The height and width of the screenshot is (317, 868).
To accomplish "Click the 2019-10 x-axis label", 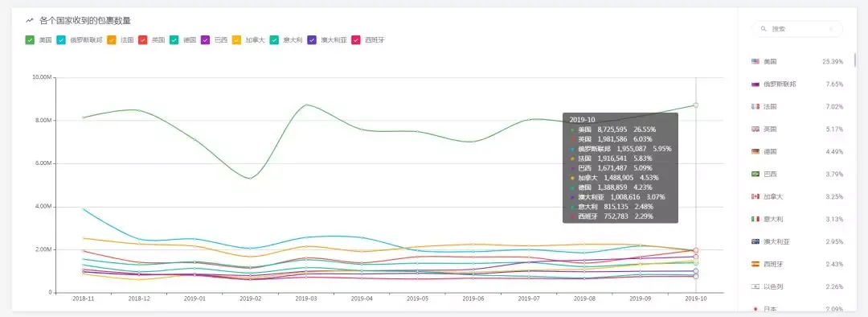I will (696, 298).
